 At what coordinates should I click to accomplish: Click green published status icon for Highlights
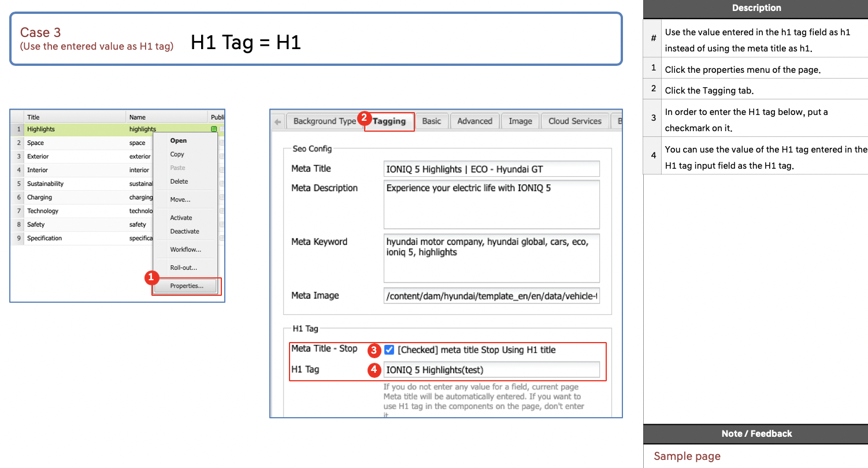pyautogui.click(x=214, y=129)
